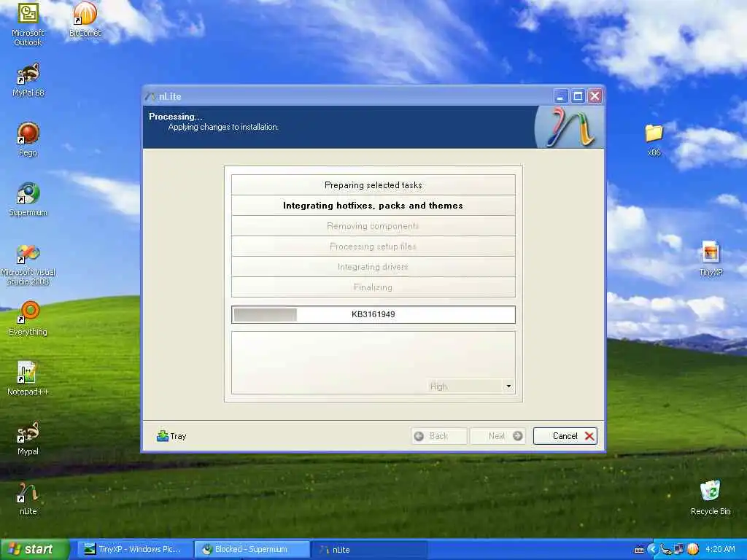Screen dimensions: 747x560
Task: Click the nLite logo in header banner
Action: 569,127
